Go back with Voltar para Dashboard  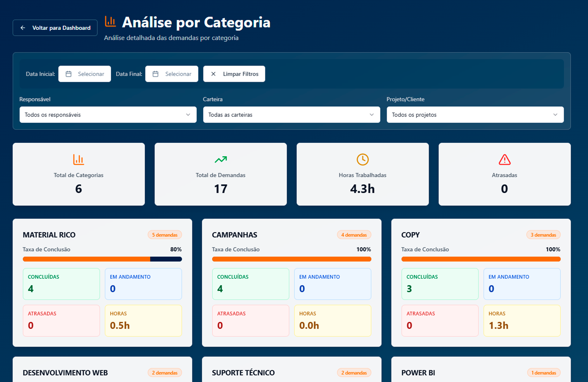pyautogui.click(x=55, y=28)
